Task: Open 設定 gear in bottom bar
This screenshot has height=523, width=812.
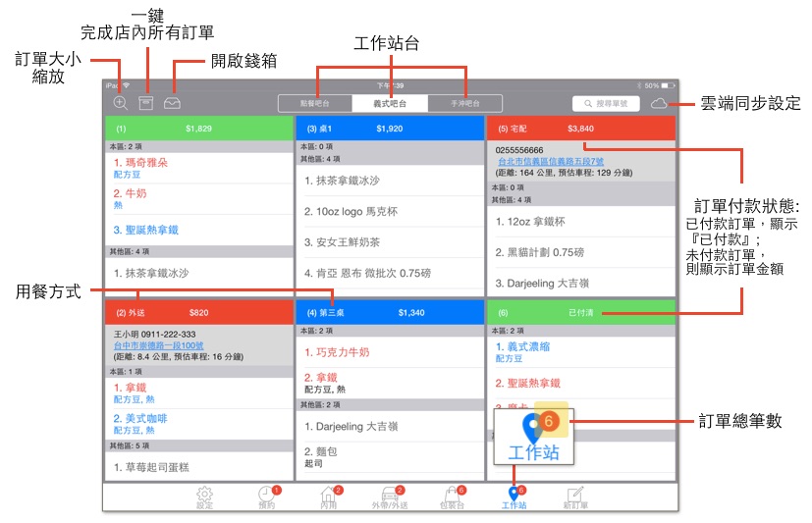Action: click(x=204, y=497)
